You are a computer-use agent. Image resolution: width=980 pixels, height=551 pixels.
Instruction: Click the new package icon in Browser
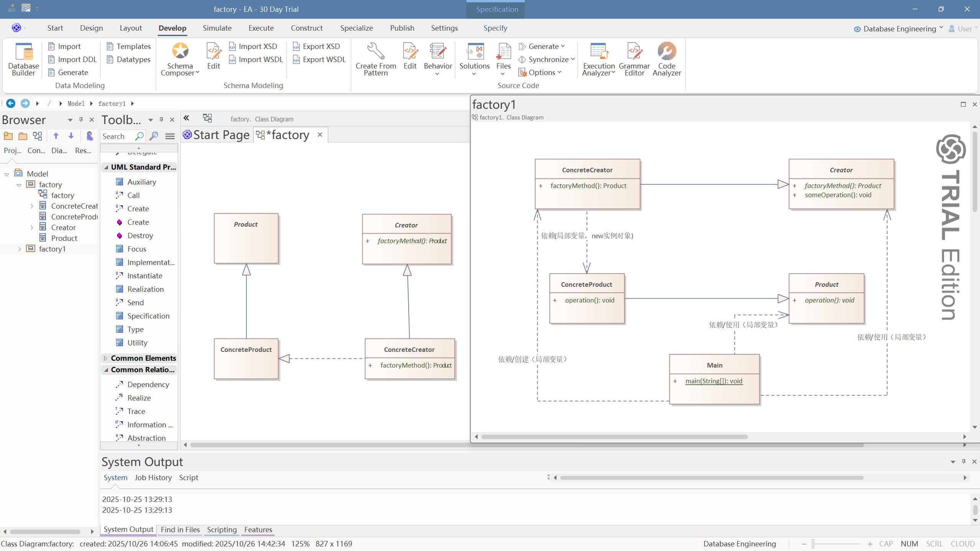8,136
